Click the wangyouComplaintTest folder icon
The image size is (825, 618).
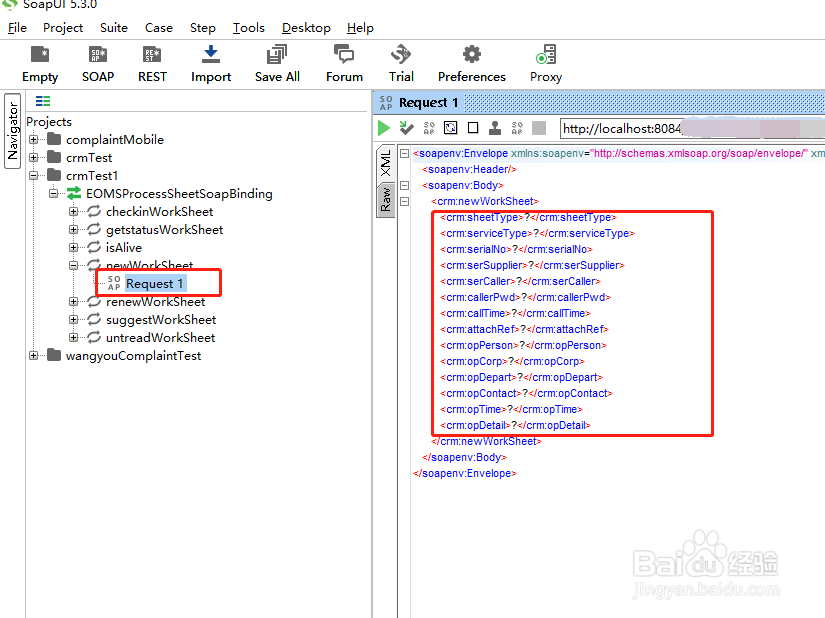point(54,356)
